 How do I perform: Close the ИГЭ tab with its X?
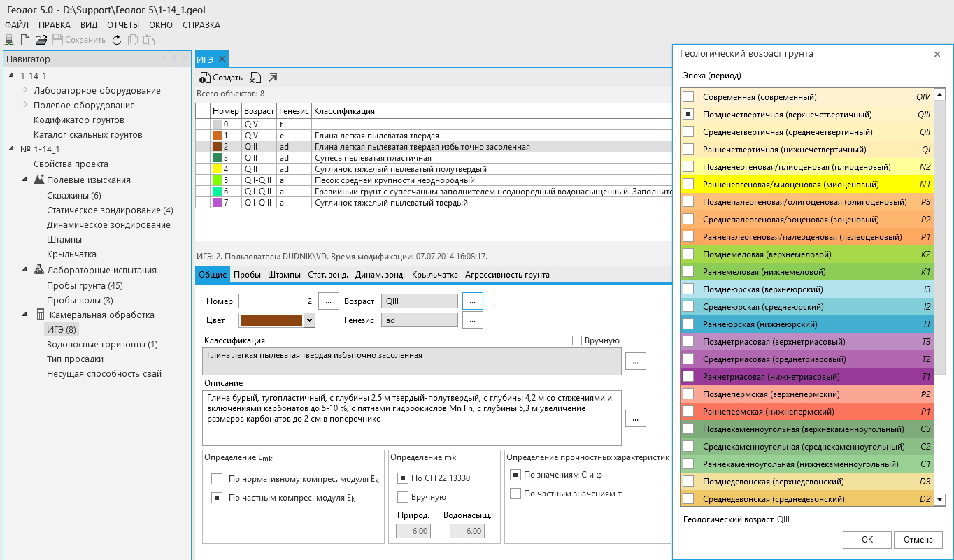click(222, 59)
